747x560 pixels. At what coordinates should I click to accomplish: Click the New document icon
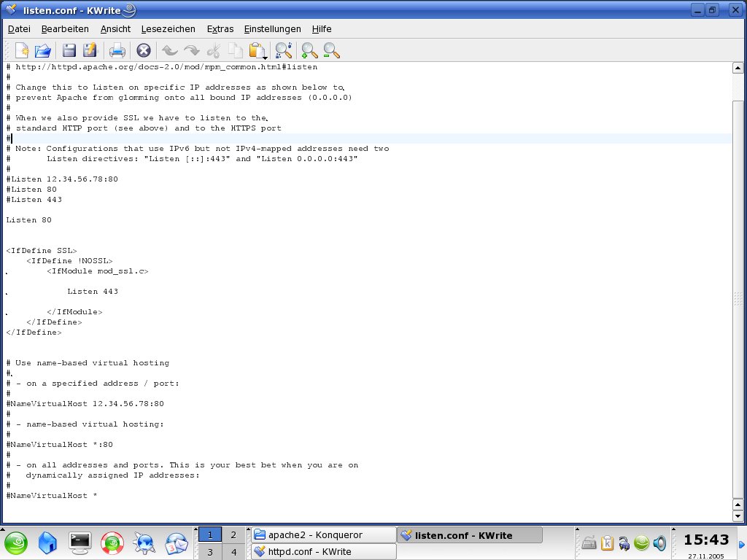(23, 50)
